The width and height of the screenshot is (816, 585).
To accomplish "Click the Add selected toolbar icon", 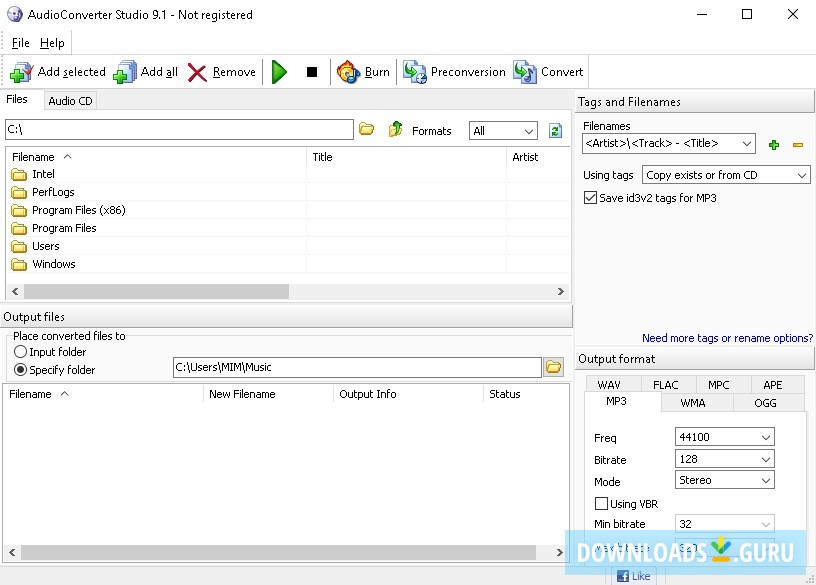I will 21,72.
